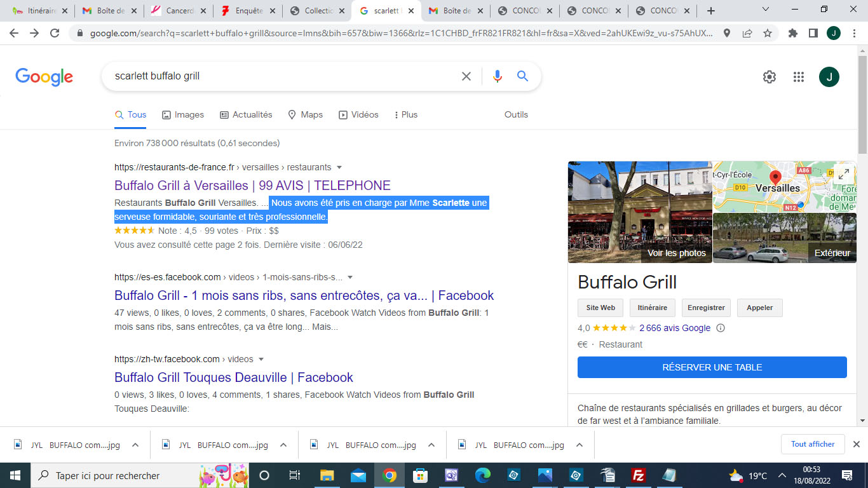Expand options arrow for es-es.facebook.com result
The image size is (868, 488).
coord(350,278)
